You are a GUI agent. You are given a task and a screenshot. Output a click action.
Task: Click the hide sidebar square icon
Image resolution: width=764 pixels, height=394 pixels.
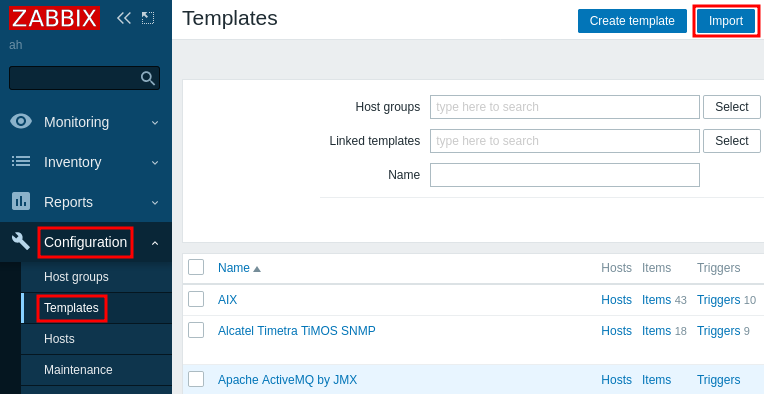148,19
